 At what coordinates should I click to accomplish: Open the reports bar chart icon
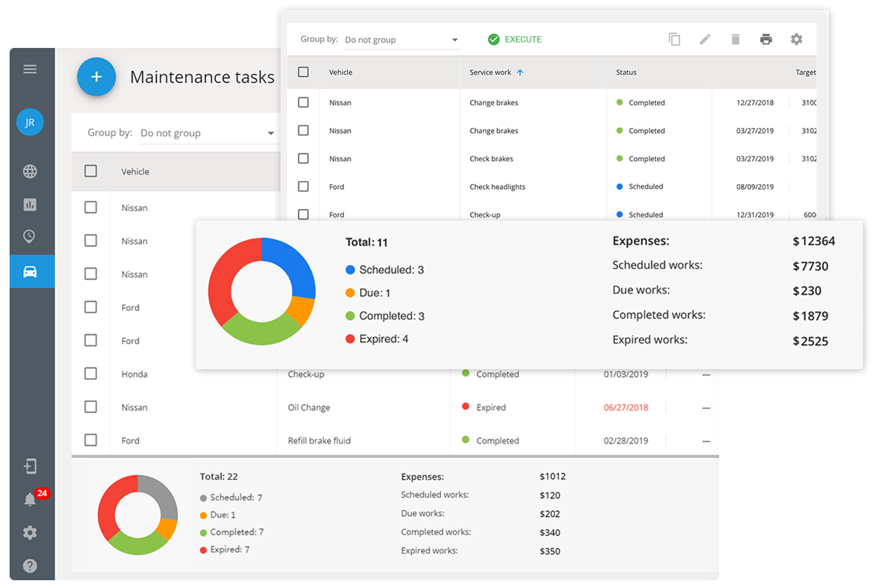click(30, 204)
